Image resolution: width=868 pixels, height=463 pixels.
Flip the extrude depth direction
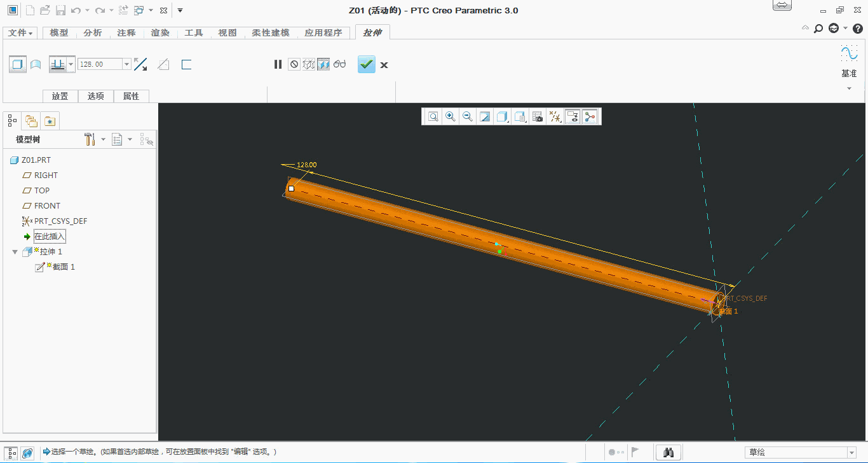[140, 64]
